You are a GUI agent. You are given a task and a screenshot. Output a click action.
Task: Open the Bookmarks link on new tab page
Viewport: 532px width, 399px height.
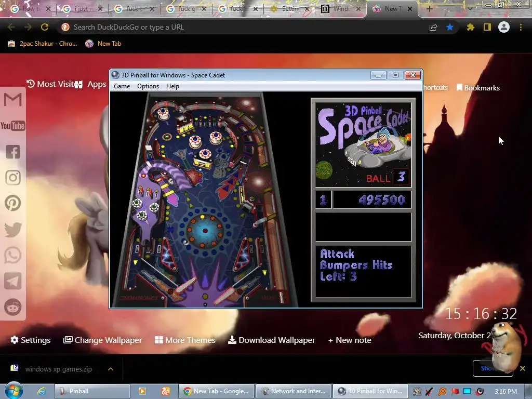[x=478, y=88]
